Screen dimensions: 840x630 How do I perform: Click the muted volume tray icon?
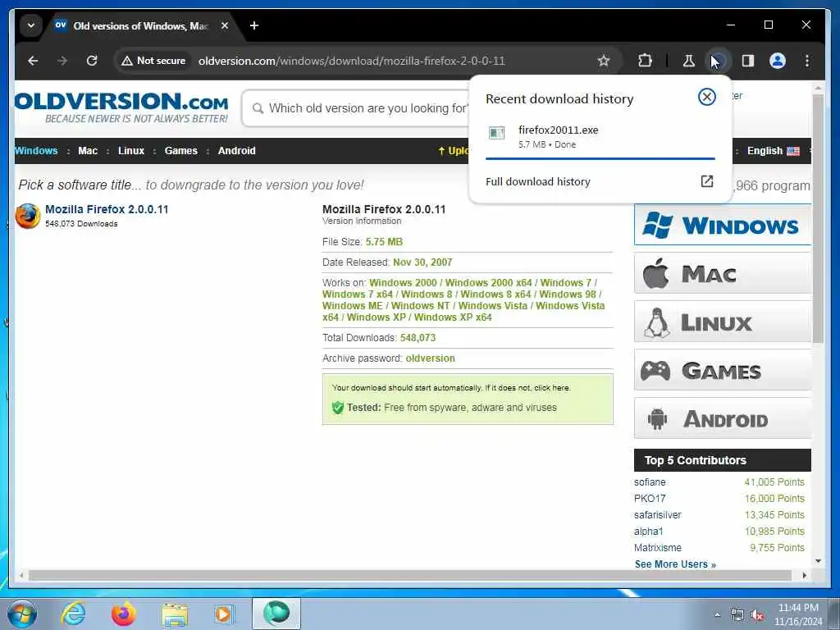(757, 615)
